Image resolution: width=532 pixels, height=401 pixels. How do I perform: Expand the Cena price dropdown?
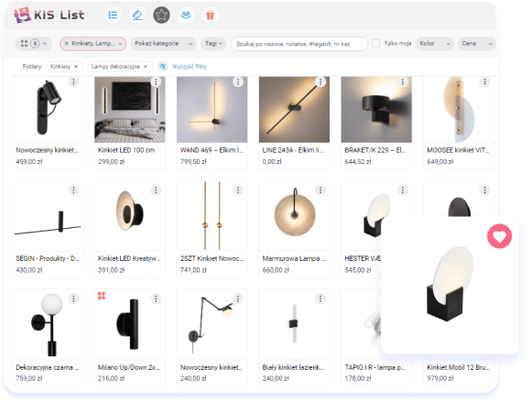pyautogui.click(x=477, y=43)
